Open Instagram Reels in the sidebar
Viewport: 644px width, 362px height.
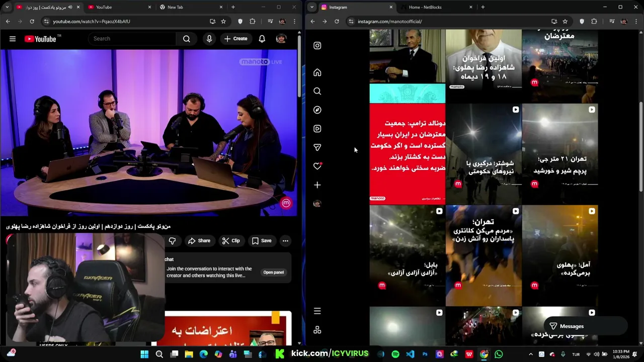[x=317, y=129]
